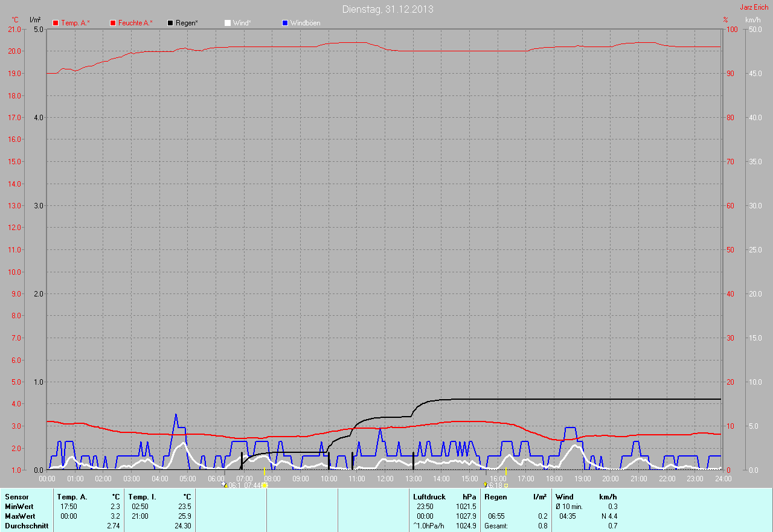
Task: Click the wind minimum value 0.3
Action: tap(613, 507)
